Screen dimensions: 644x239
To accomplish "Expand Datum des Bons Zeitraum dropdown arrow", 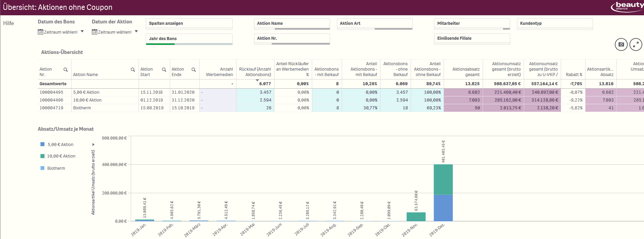I will pyautogui.click(x=82, y=32).
